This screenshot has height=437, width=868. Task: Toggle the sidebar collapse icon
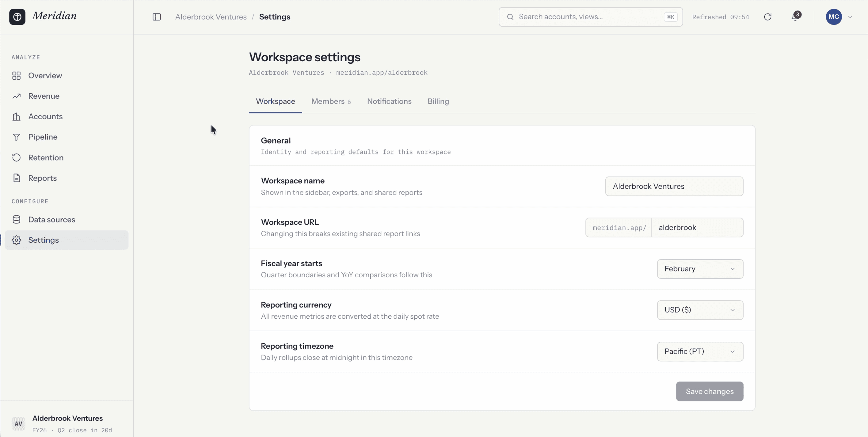157,17
